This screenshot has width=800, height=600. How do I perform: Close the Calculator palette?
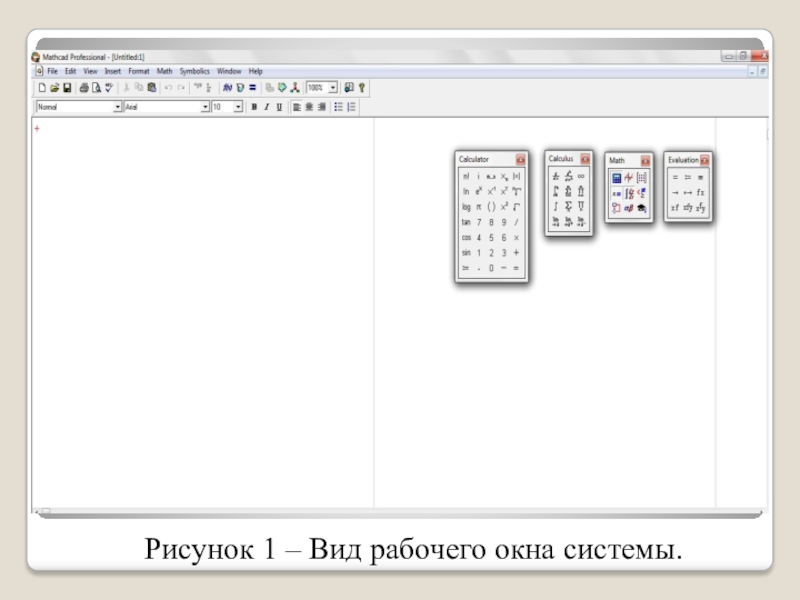(520, 160)
